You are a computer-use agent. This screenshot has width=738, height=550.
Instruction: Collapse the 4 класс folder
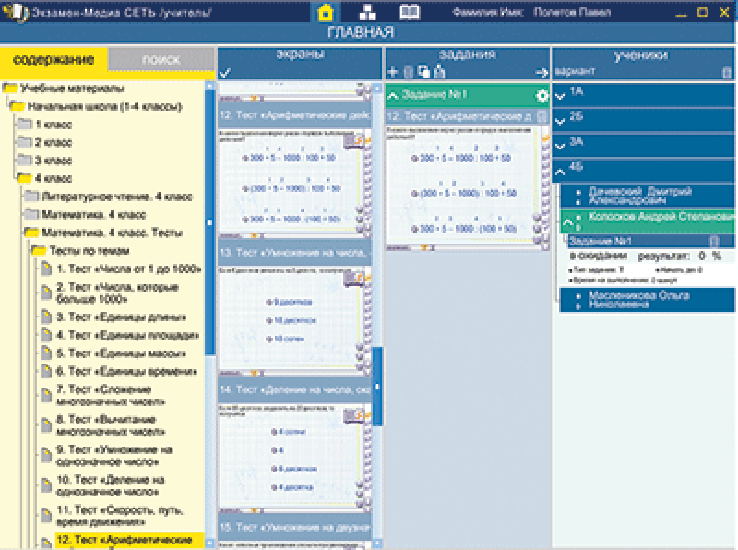24,178
